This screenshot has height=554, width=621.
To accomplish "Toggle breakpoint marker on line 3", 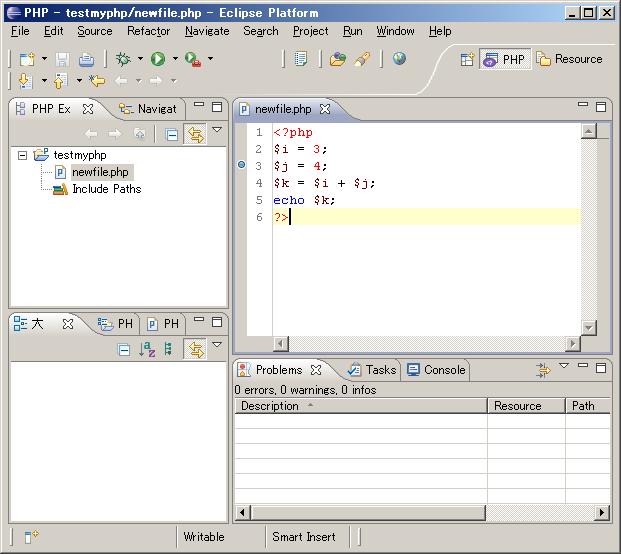I will pos(241,166).
